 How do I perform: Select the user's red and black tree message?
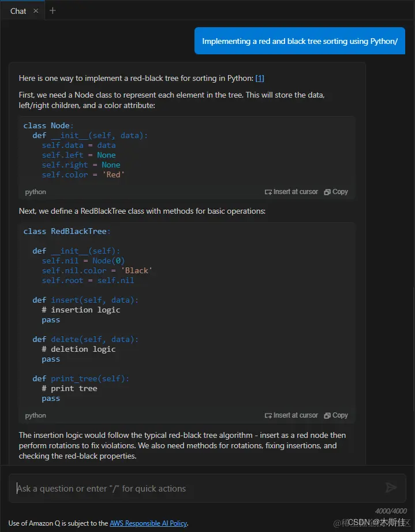coord(300,41)
